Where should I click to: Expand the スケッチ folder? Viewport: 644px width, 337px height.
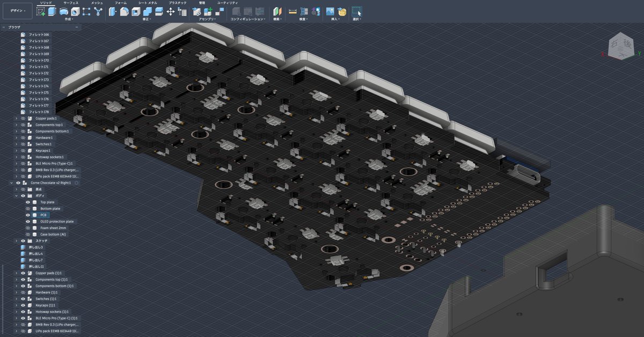16,240
